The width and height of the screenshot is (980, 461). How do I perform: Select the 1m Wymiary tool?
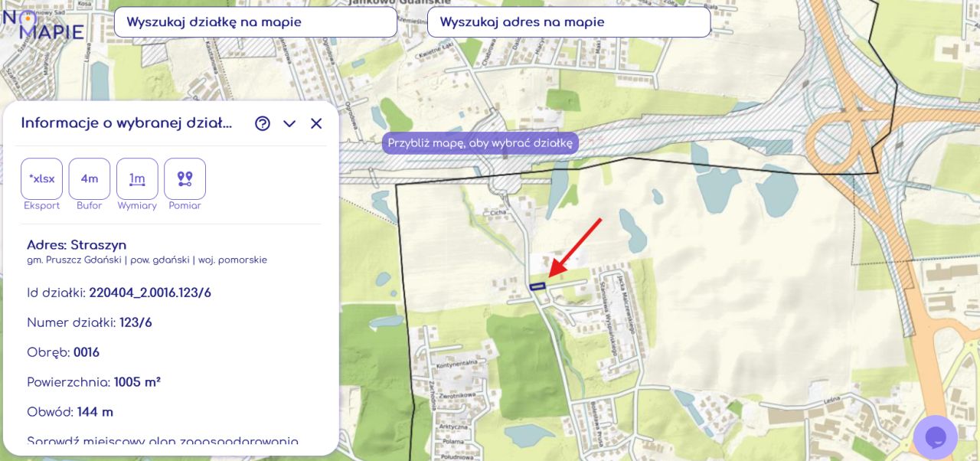[137, 178]
